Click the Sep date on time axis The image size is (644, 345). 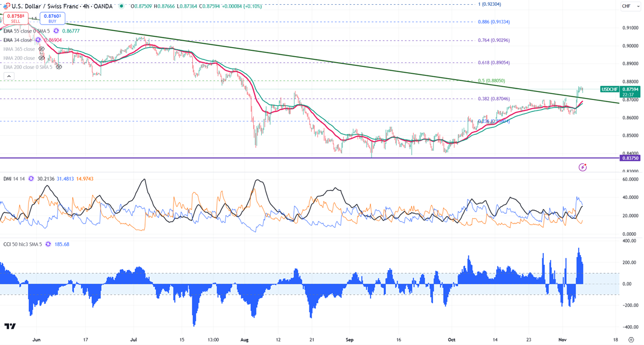point(350,339)
